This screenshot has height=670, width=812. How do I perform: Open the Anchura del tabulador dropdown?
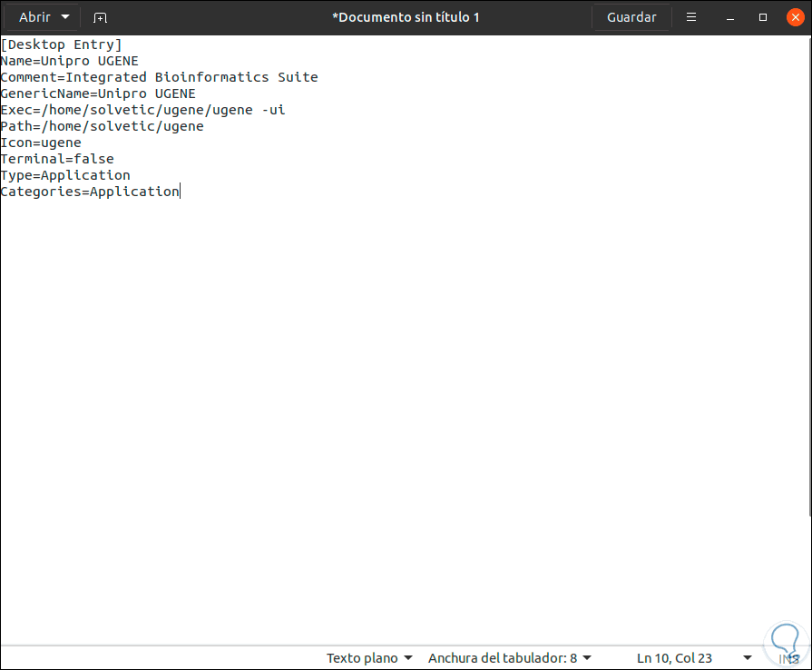[x=510, y=658]
